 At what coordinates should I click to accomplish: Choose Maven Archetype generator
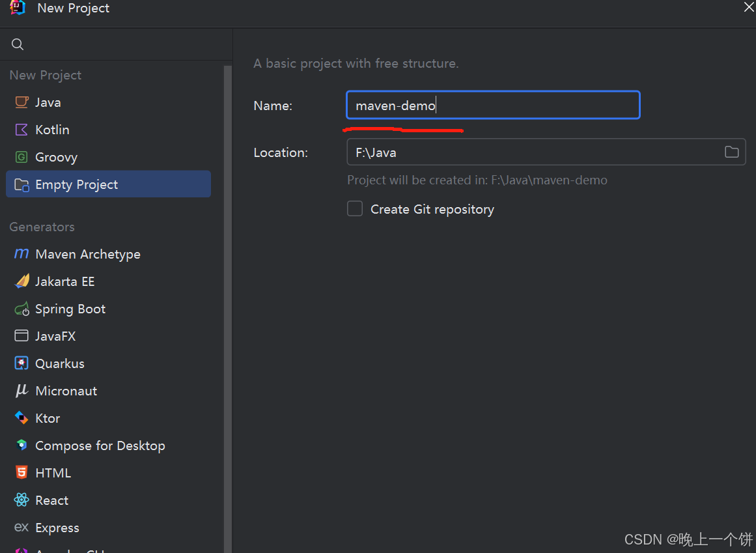click(x=109, y=254)
